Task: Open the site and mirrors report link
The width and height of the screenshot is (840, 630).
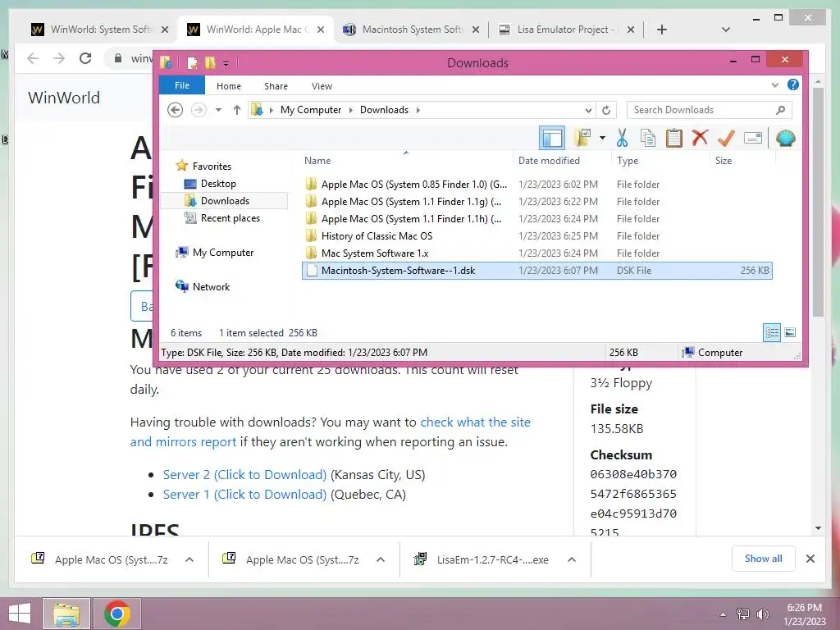Action: (x=330, y=431)
